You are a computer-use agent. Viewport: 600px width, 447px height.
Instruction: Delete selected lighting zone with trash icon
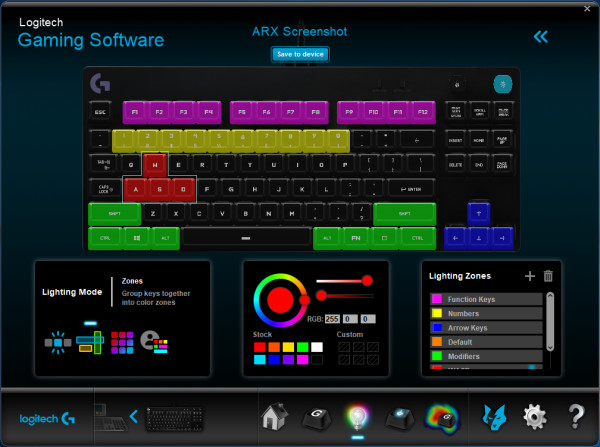pos(548,276)
